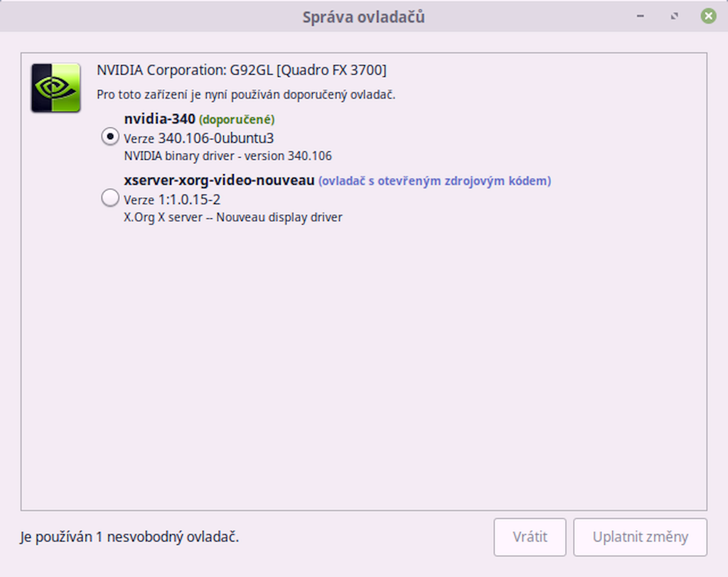The width and height of the screenshot is (728, 577).
Task: Click the 'NVIDIA Corporation: G92GL [Quadro FX 3700]' heading
Action: tap(242, 70)
